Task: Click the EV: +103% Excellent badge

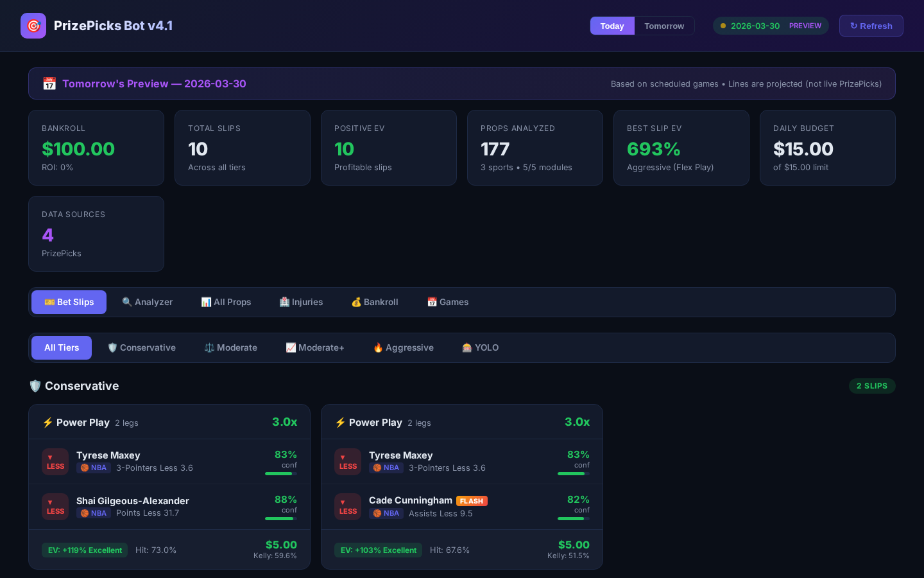Action: pos(378,550)
